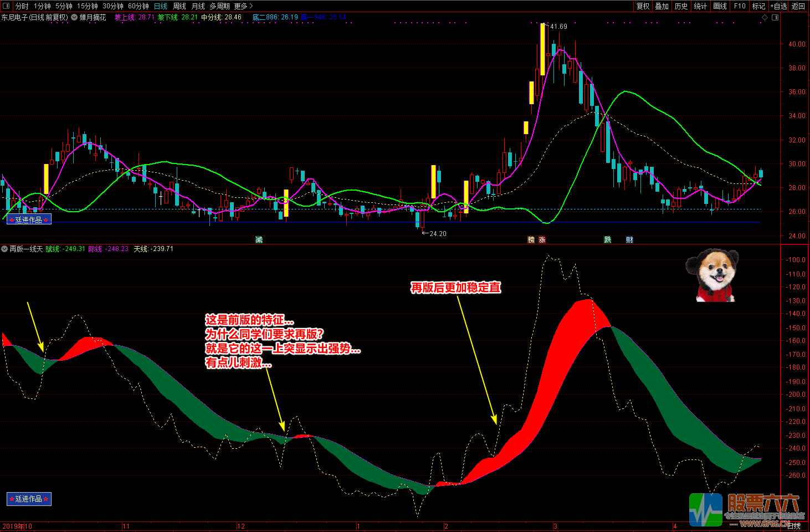Click the 跌 event marker icon

click(x=608, y=240)
